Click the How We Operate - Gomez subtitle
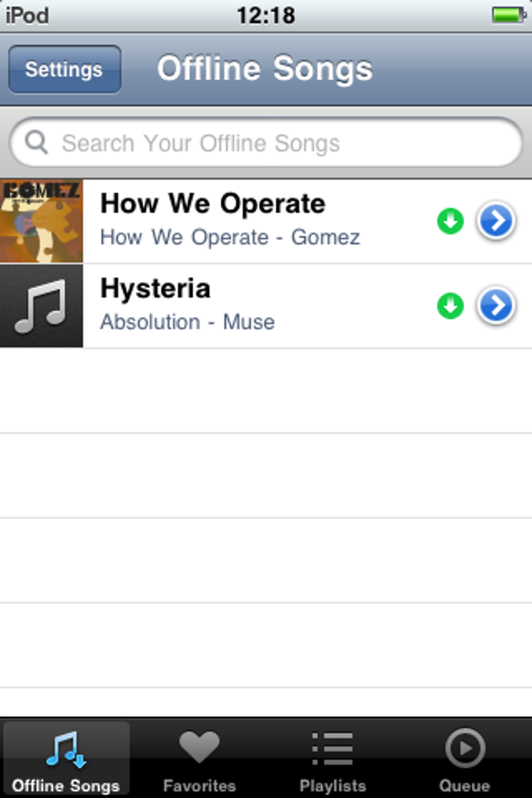The width and height of the screenshot is (532, 798). [230, 237]
